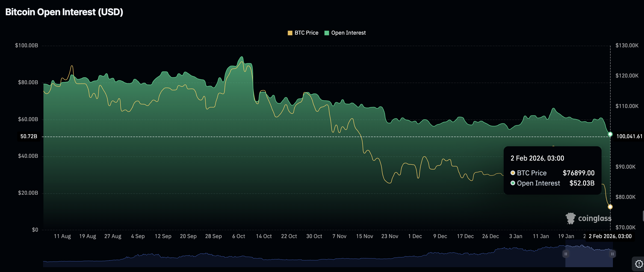The image size is (644, 272).
Task: Toggle Open Interest series via legend label
Action: click(348, 33)
